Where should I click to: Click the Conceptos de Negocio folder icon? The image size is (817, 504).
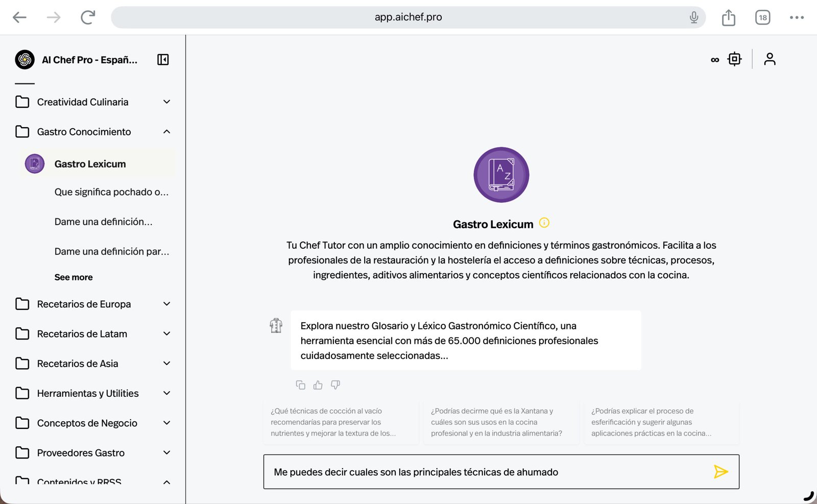click(x=22, y=423)
